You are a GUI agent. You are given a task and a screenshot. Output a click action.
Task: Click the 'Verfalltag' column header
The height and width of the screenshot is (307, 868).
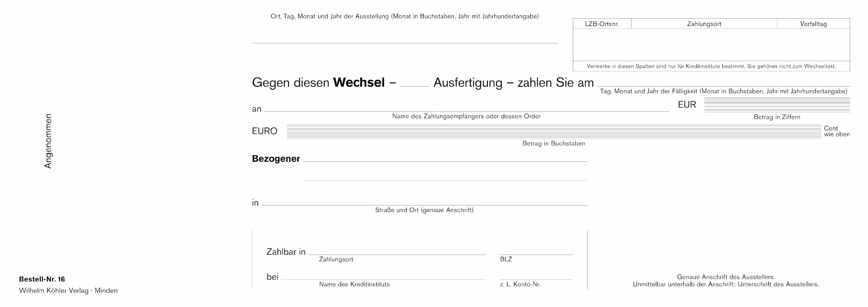point(813,24)
